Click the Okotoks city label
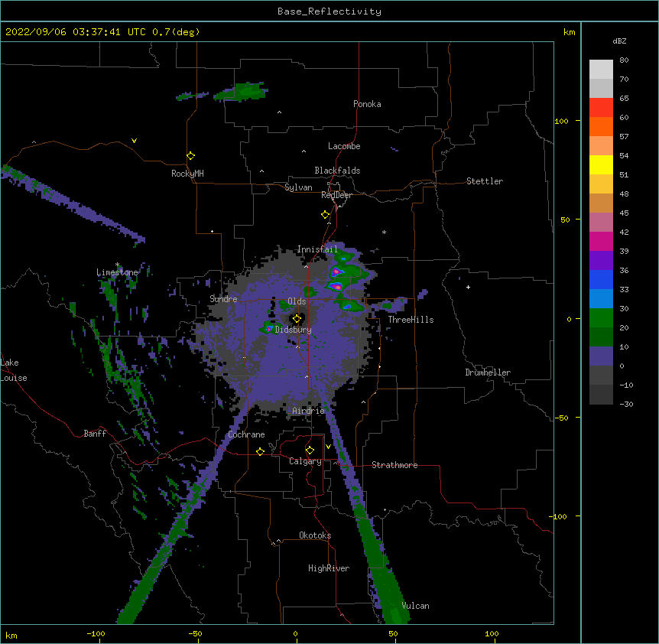This screenshot has width=659, height=644. (x=315, y=535)
